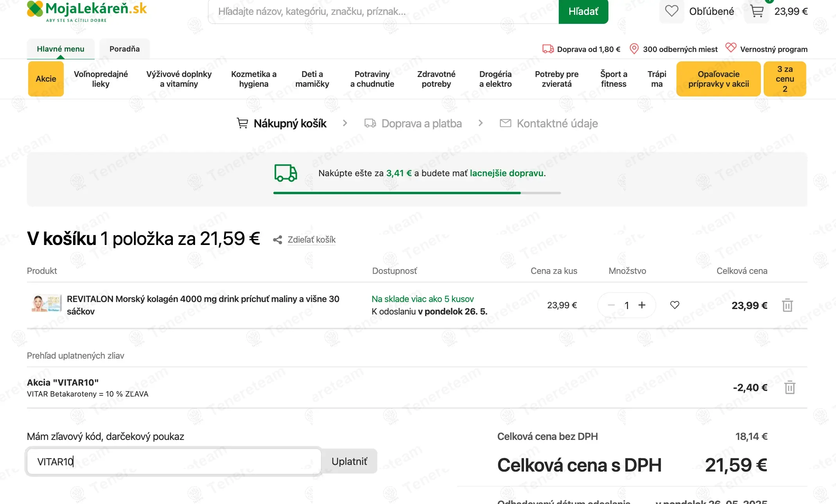Click the Doprava a platba truck icon
The image size is (836, 504).
[x=370, y=123]
